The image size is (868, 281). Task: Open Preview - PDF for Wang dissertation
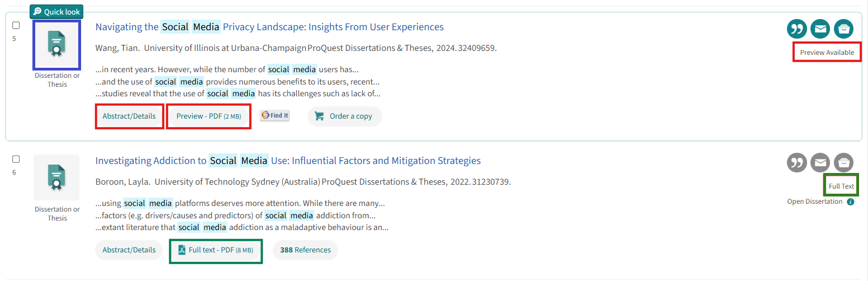209,116
